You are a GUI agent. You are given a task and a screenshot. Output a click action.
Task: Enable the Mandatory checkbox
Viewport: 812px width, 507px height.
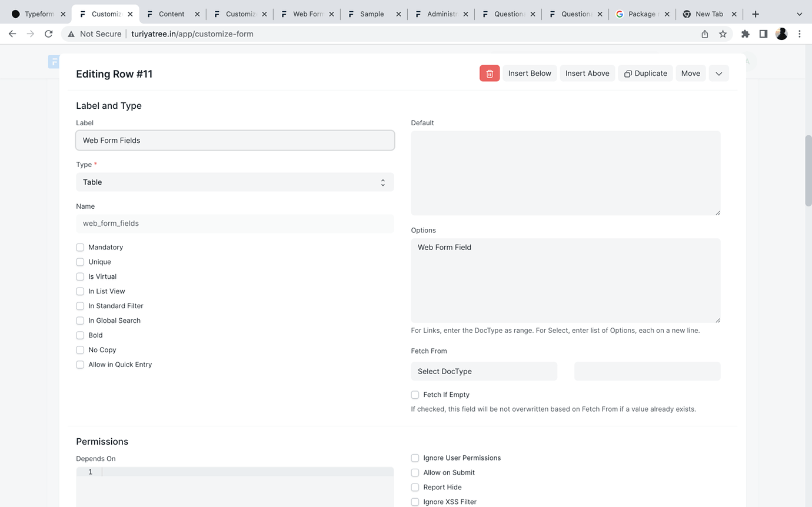point(80,247)
